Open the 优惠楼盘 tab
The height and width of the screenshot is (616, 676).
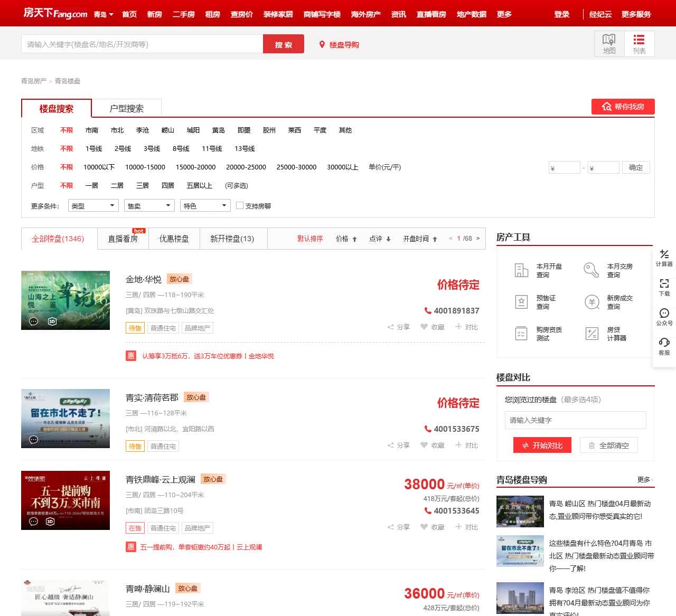pyautogui.click(x=174, y=239)
